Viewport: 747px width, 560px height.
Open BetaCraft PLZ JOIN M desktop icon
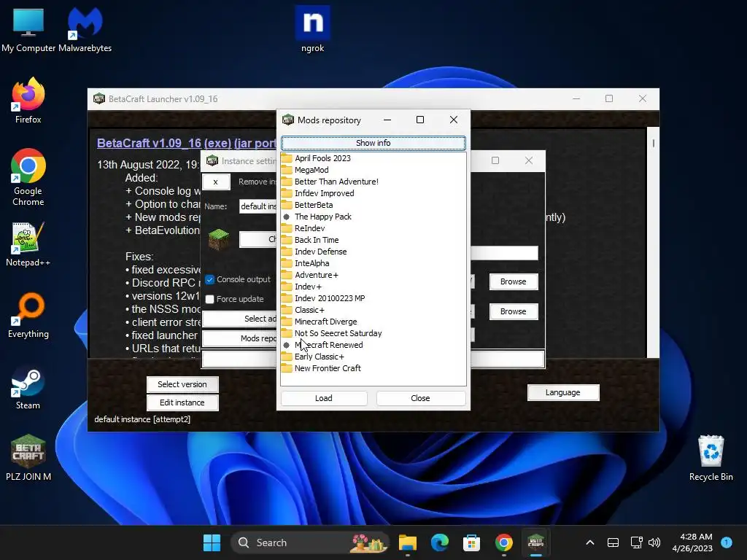[x=28, y=458]
